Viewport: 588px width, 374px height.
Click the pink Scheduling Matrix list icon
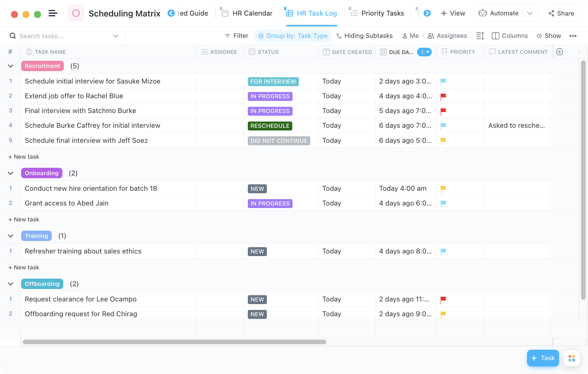(x=76, y=13)
